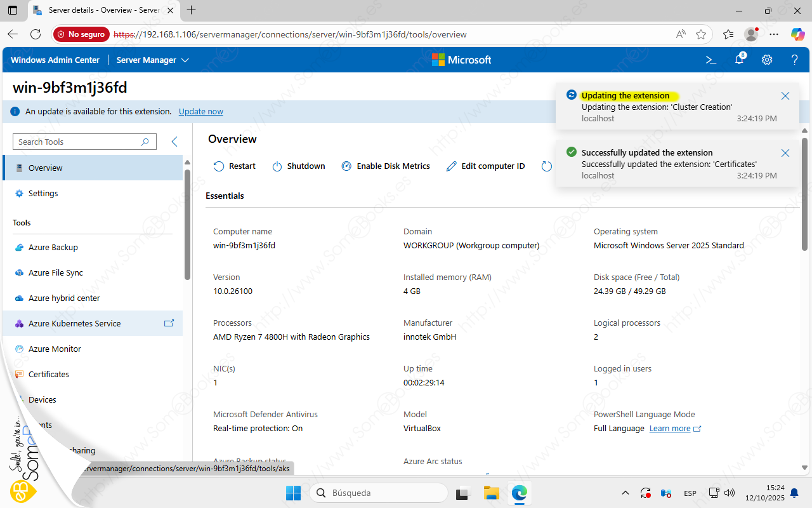Open the notifications bell icon
Screen dimensions: 812x508
pos(739,60)
